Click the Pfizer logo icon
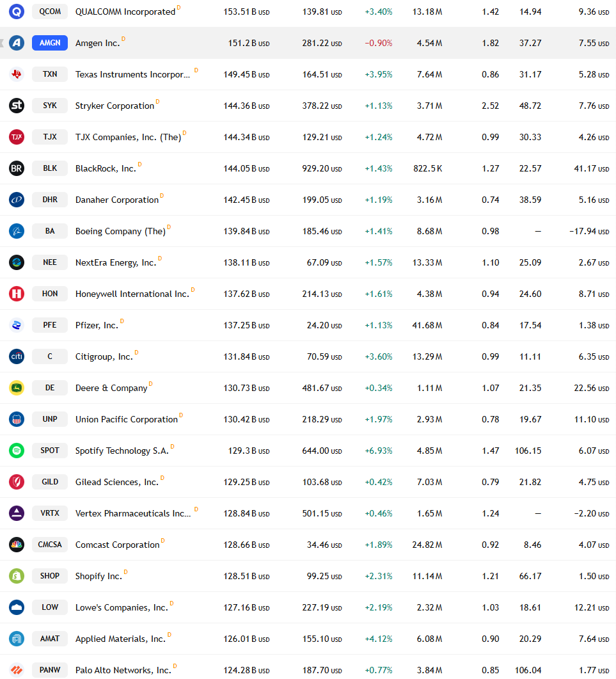Image resolution: width=616 pixels, height=679 pixels. 17,325
